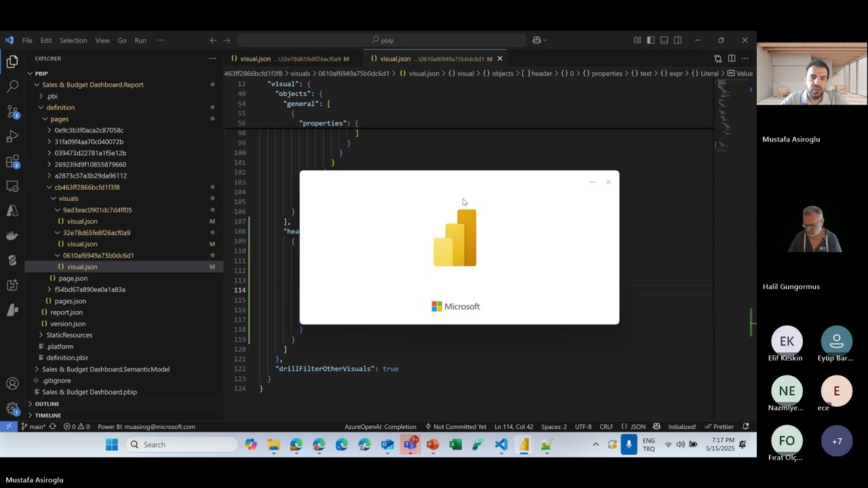Expand the Sales & Budget Dashboard.SemanticModel folder
The height and width of the screenshot is (488, 868).
pyautogui.click(x=106, y=369)
